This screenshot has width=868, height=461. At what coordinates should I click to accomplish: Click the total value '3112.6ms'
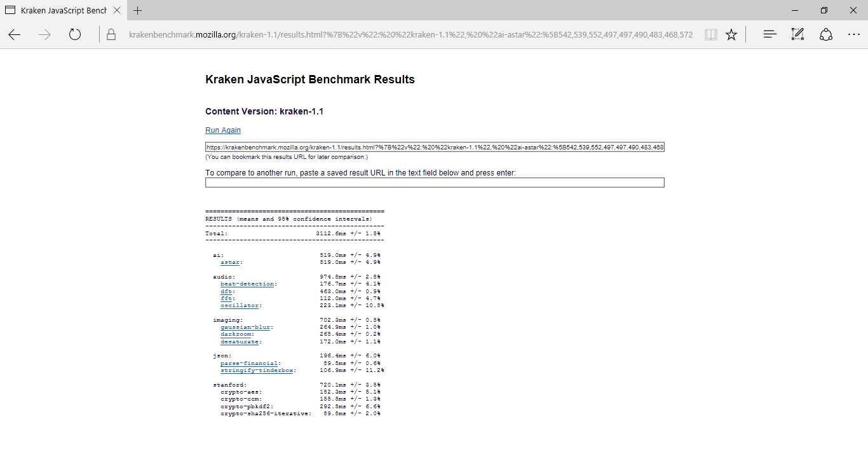(x=331, y=233)
